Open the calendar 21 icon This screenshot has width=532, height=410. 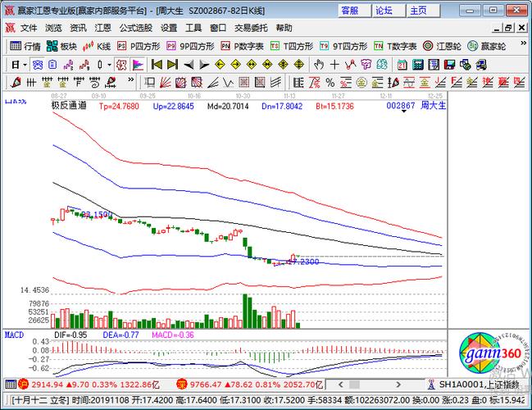402,65
